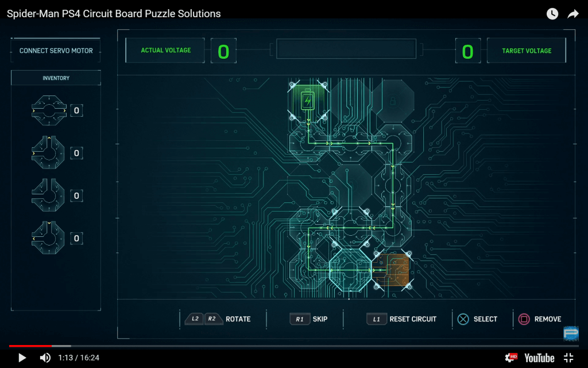Click the empty voltage meter bar

coord(346,49)
